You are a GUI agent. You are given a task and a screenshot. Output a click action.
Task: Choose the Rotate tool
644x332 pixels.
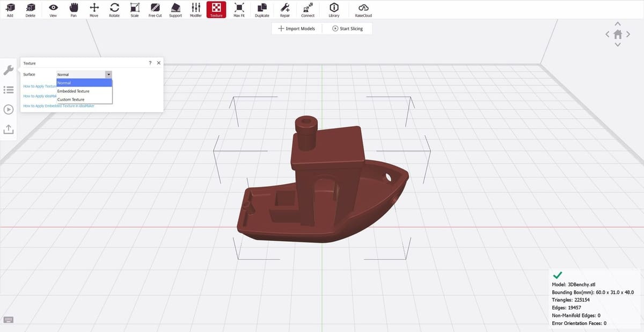(x=114, y=10)
